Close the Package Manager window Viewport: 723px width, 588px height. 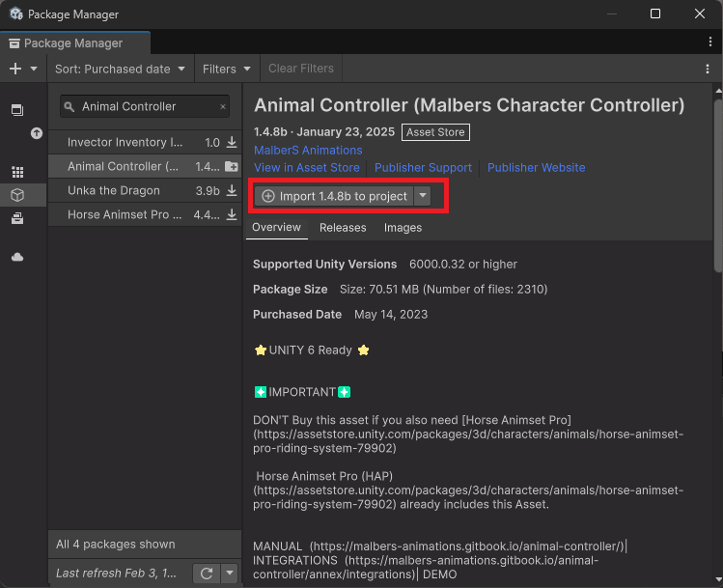(700, 14)
